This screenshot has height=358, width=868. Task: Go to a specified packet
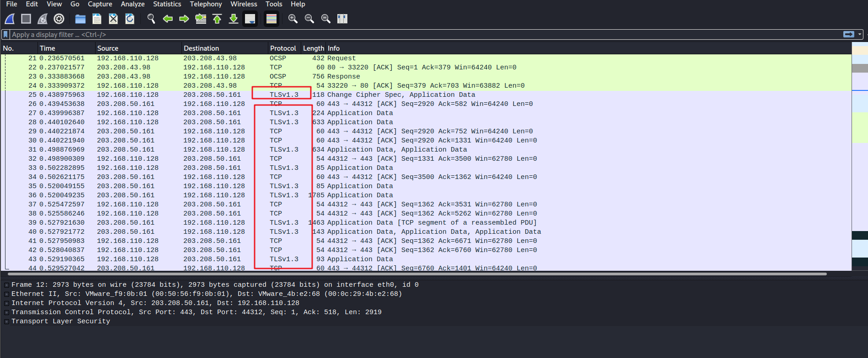201,19
